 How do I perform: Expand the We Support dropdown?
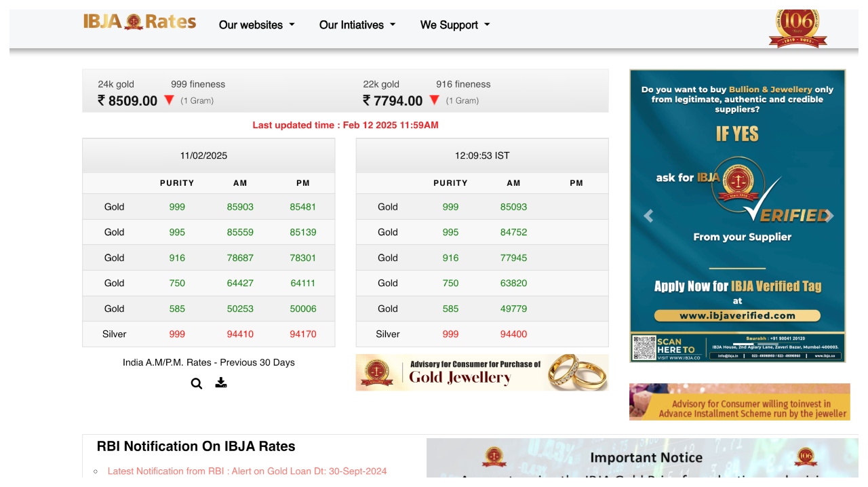pyautogui.click(x=454, y=25)
